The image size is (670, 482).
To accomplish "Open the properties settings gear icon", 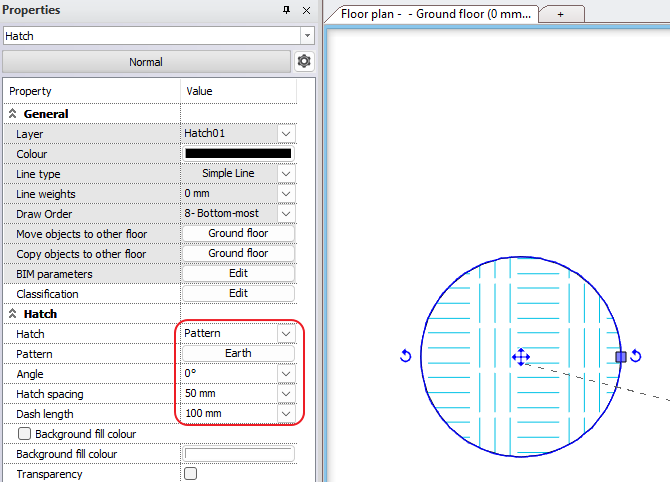I will point(304,62).
